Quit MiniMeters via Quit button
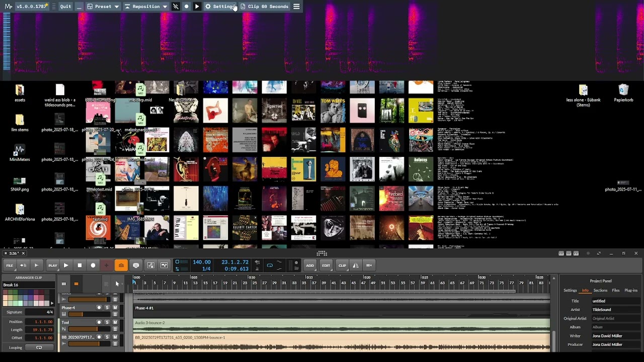Viewport: 644px width, 362px height. tap(65, 7)
